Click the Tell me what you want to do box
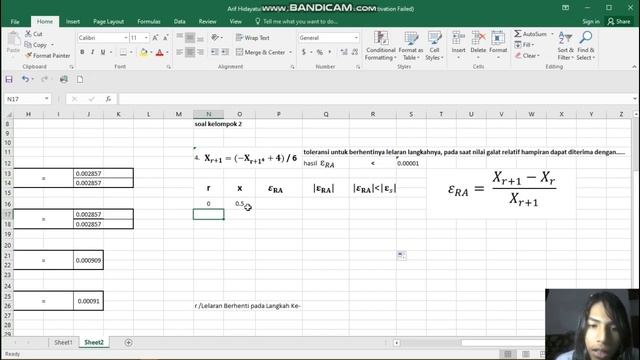This screenshot has width=640, height=360. click(x=296, y=22)
